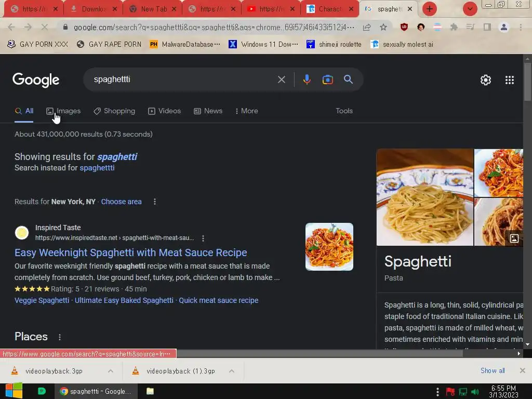Click the browser back arrow

coord(11,27)
